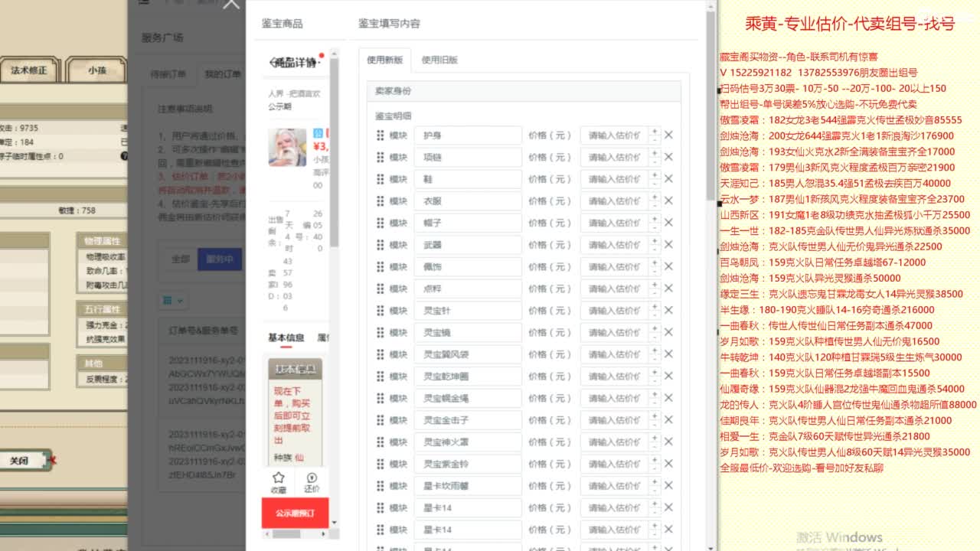Click price input for 点粹 row
The height and width of the screenshot is (551, 980).
click(x=614, y=289)
